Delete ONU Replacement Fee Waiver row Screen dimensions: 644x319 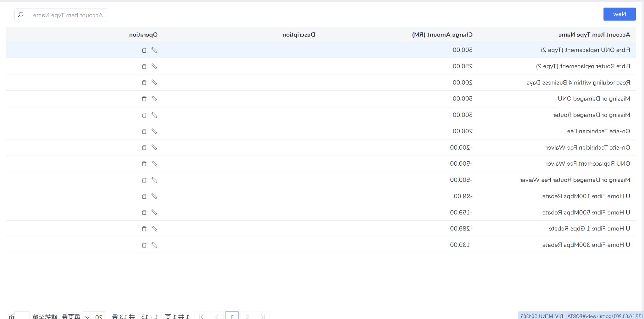[x=144, y=164]
